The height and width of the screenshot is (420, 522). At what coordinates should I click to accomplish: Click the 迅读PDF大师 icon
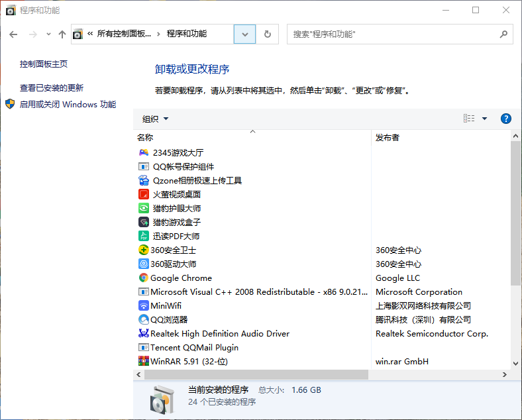coord(144,236)
